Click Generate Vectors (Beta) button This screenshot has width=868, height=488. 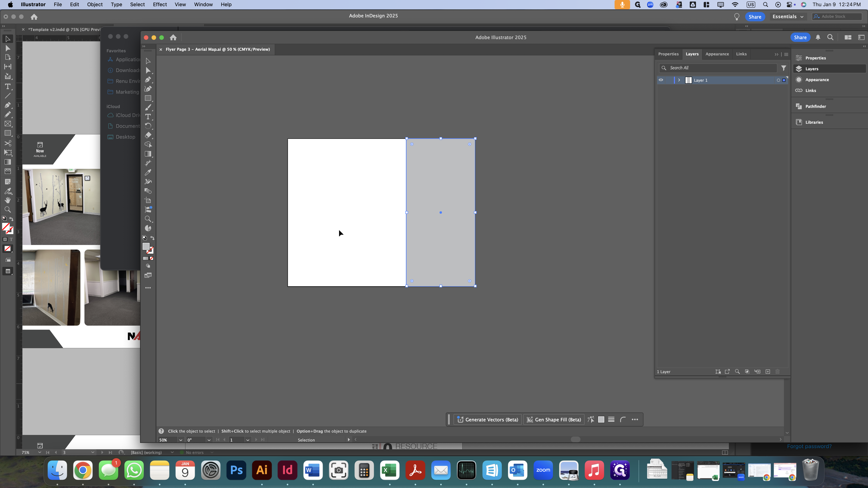pos(488,419)
